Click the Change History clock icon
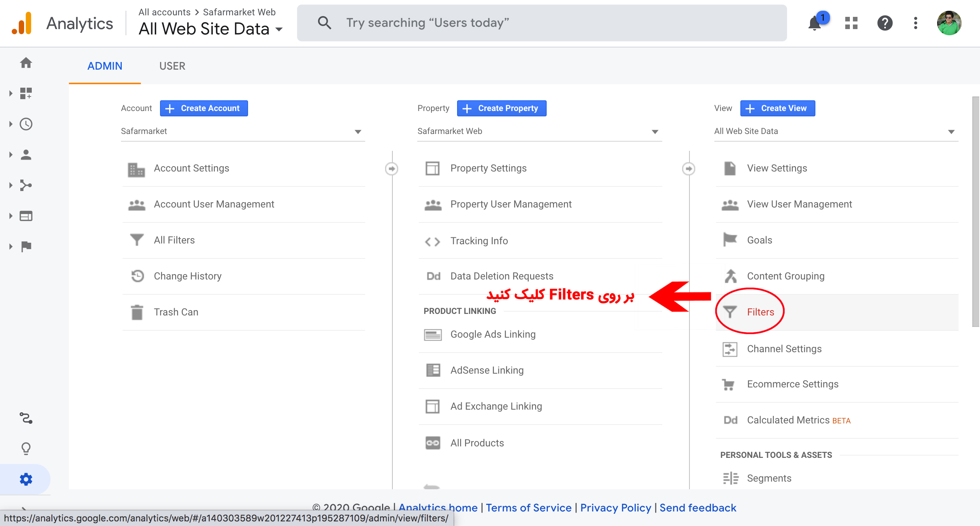Screen dimensions: 980x526 pos(137,276)
